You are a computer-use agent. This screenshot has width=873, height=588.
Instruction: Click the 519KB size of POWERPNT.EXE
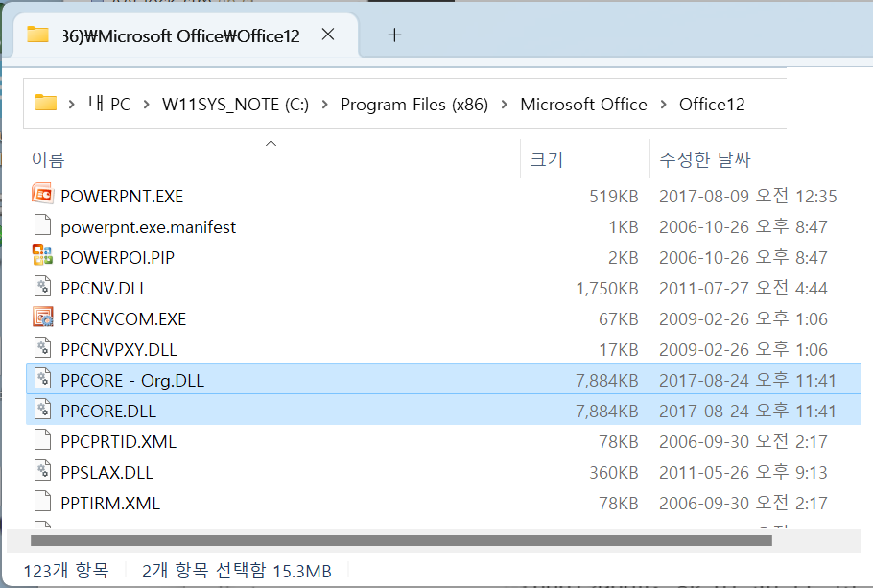click(x=614, y=197)
